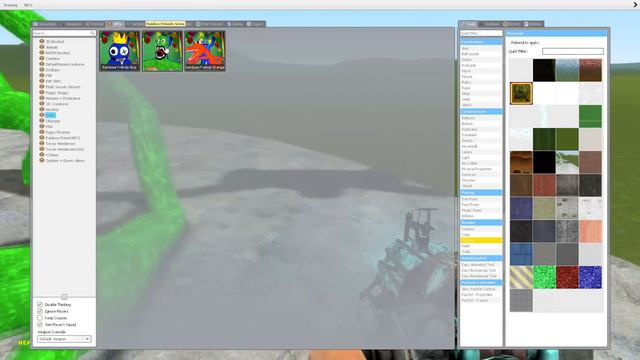Toggle the Disable Thinking checkbox
The width and height of the screenshot is (640, 360).
(x=40, y=304)
